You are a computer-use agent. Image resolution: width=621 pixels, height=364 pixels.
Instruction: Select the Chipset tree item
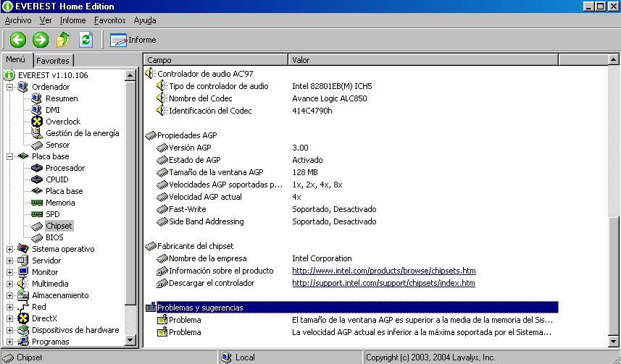click(59, 226)
